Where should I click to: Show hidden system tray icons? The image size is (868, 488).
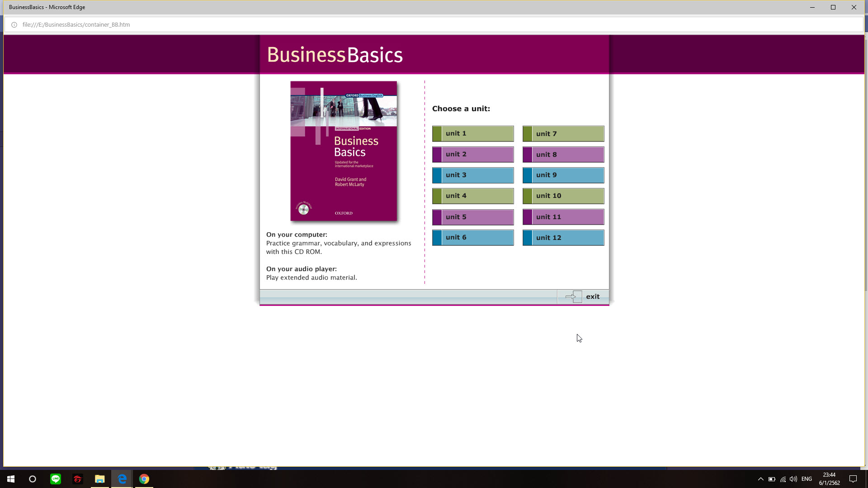pyautogui.click(x=760, y=479)
